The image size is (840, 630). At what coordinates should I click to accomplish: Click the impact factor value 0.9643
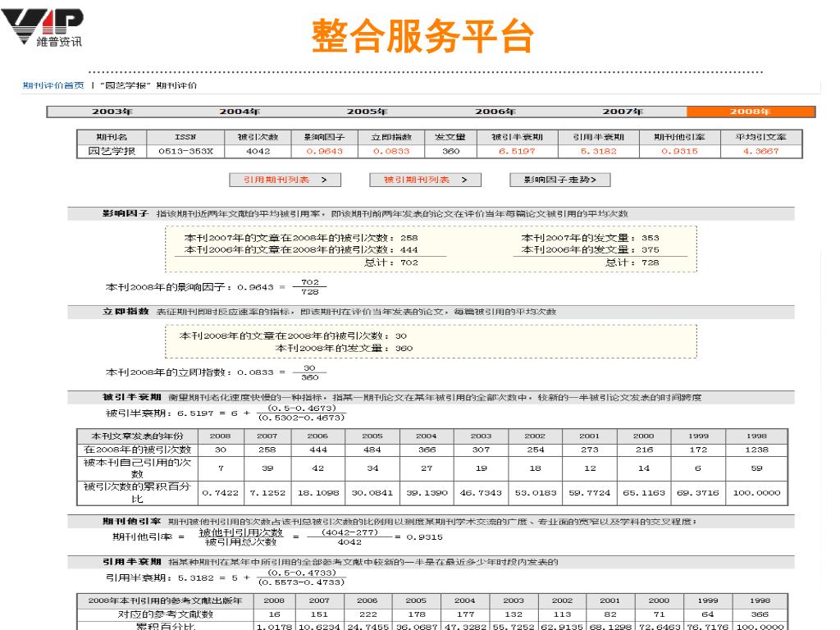324,152
